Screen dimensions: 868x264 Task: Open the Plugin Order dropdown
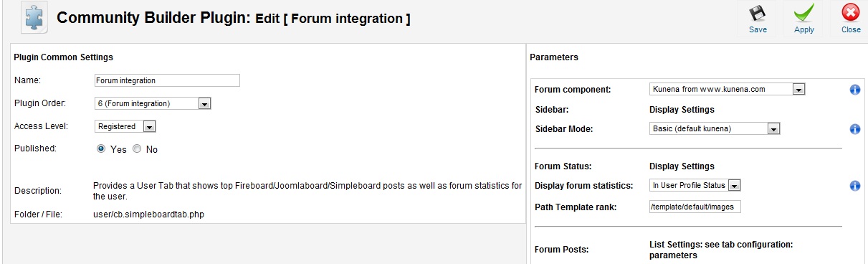tap(153, 103)
